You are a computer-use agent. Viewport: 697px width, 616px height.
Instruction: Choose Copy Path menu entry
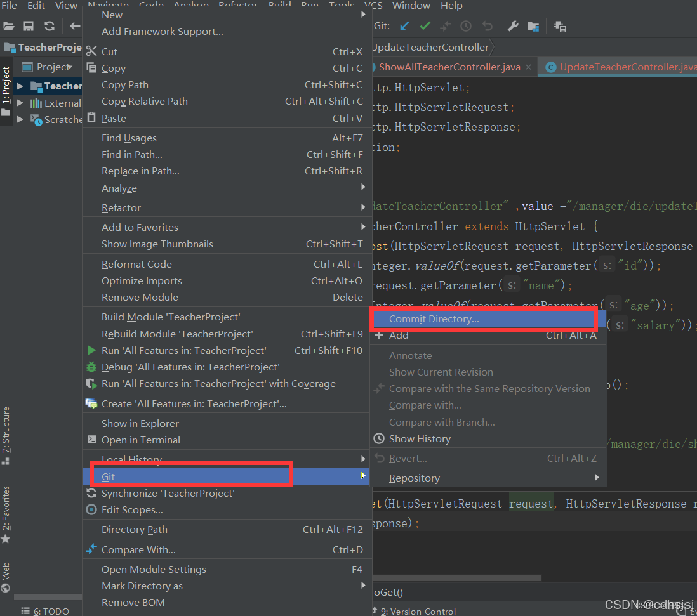click(227, 85)
